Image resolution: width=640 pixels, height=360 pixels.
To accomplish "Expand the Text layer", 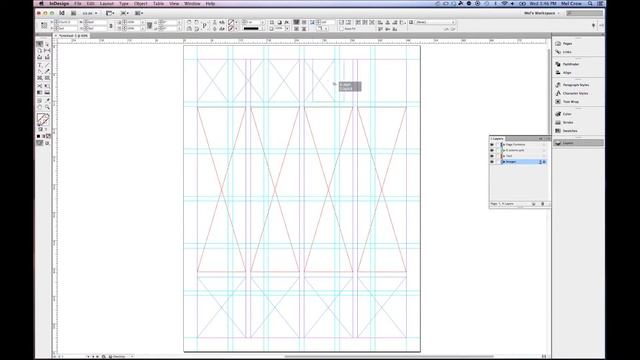I will click(504, 156).
